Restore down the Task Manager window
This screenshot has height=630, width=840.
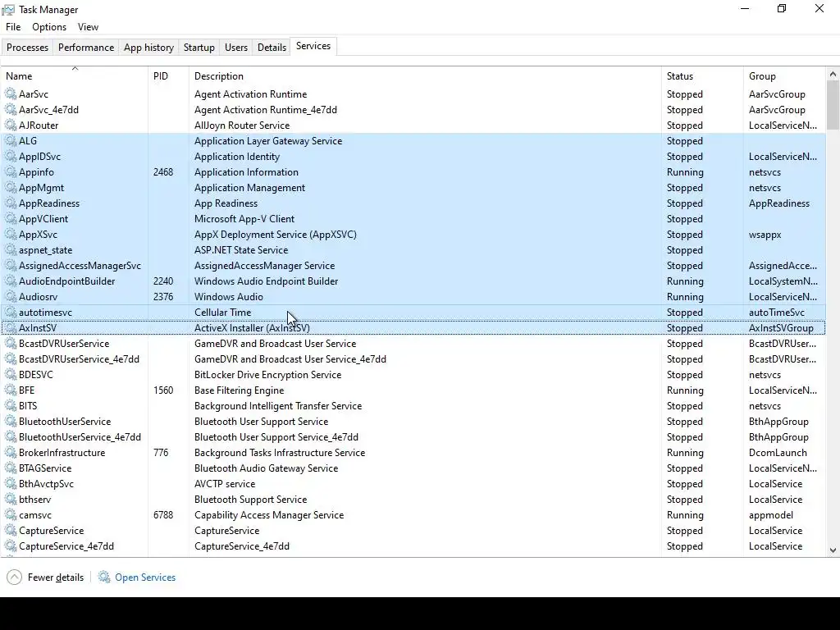click(782, 8)
